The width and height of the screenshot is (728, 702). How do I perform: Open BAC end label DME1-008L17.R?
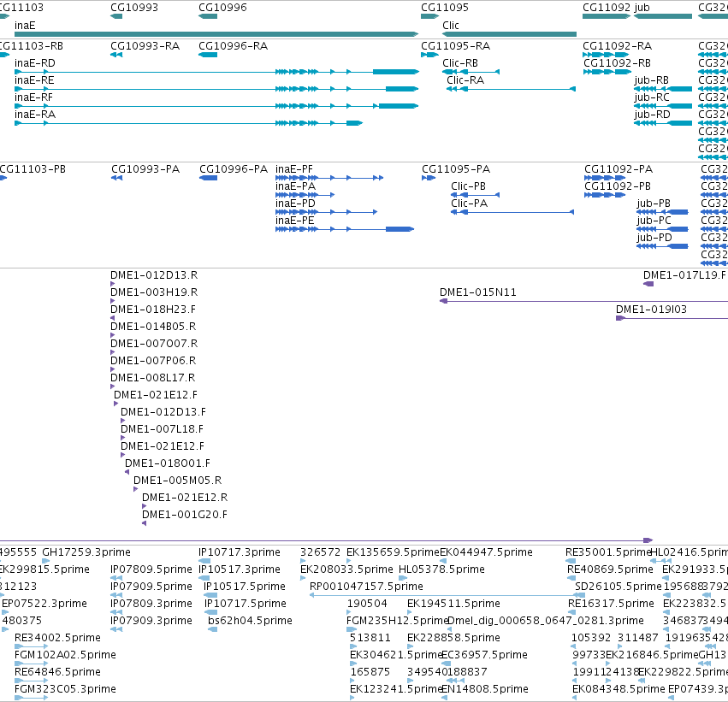pyautogui.click(x=153, y=378)
